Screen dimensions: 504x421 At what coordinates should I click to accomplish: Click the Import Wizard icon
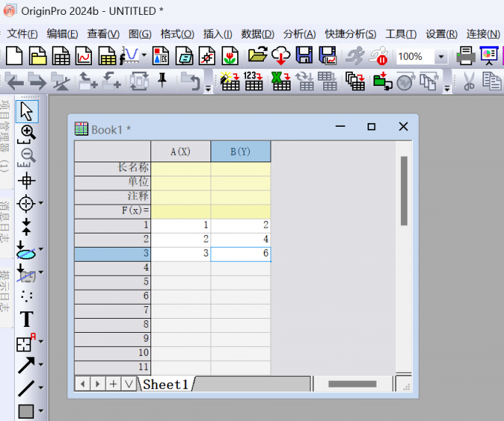230,81
